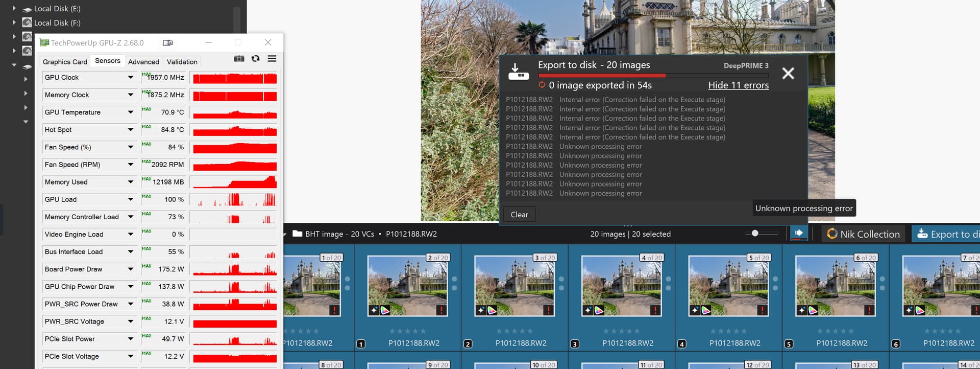This screenshot has height=369, width=980.
Task: Open the GPU Clock sensor dropdown
Action: pos(131,78)
